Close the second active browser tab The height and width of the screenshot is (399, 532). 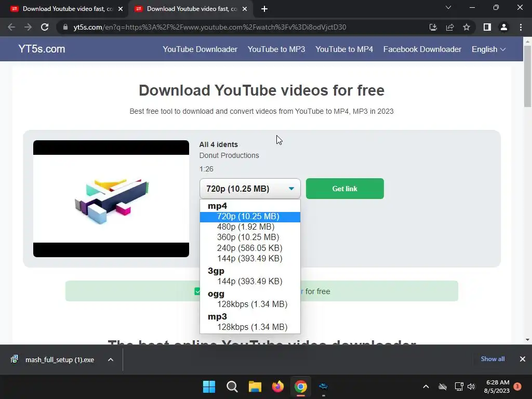click(245, 9)
